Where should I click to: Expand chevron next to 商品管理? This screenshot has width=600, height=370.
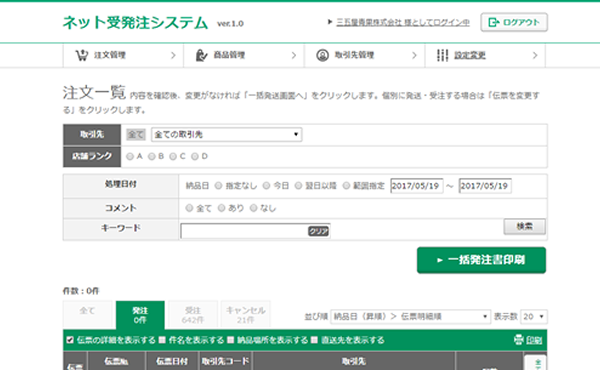(x=294, y=55)
